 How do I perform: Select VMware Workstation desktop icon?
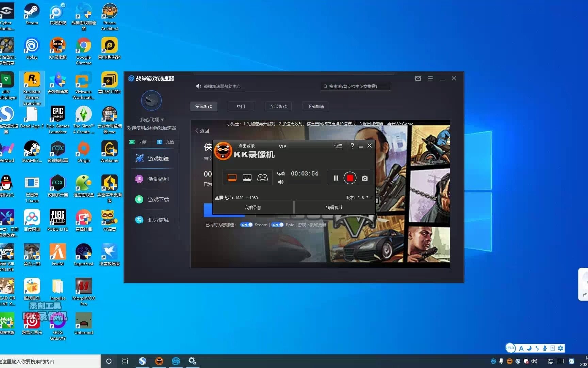click(x=84, y=86)
